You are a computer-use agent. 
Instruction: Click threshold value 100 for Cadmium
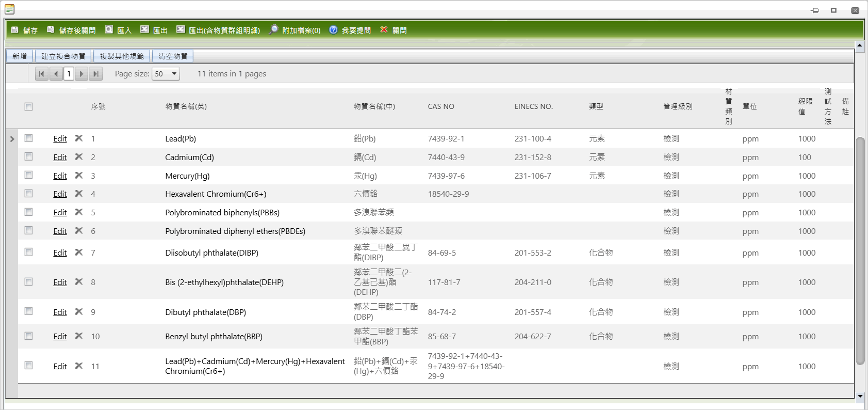(805, 157)
